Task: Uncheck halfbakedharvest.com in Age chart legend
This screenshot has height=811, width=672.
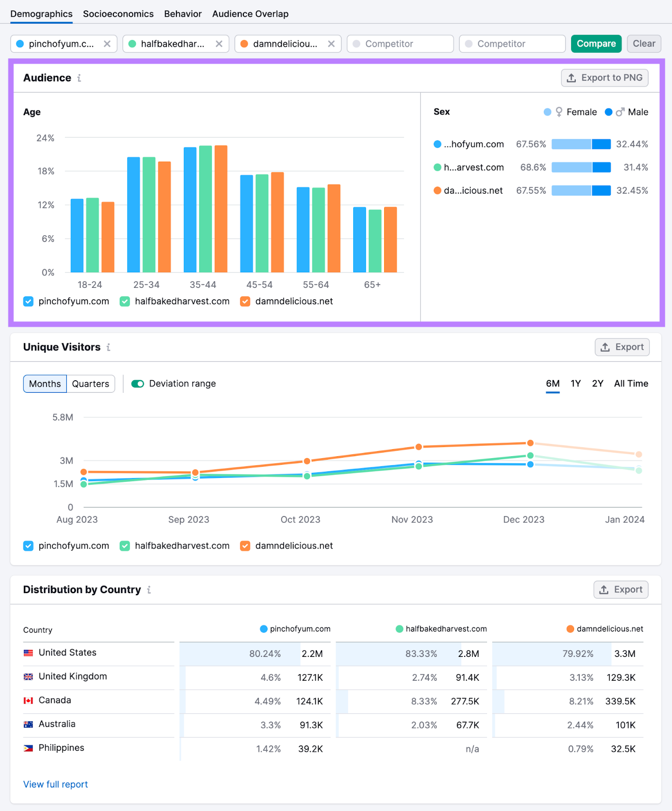Action: point(125,302)
